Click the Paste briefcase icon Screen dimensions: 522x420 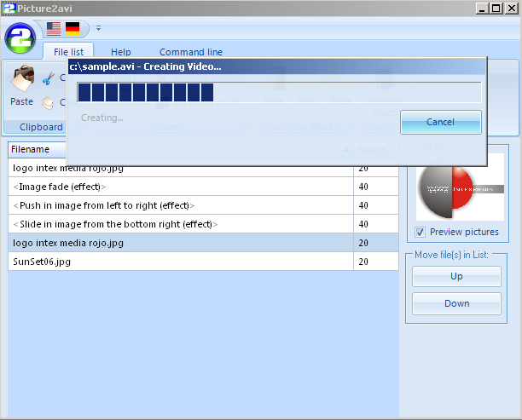[x=22, y=78]
